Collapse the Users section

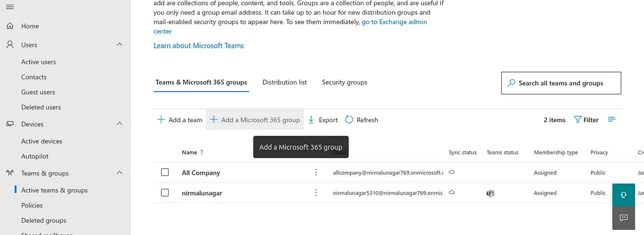tap(119, 45)
